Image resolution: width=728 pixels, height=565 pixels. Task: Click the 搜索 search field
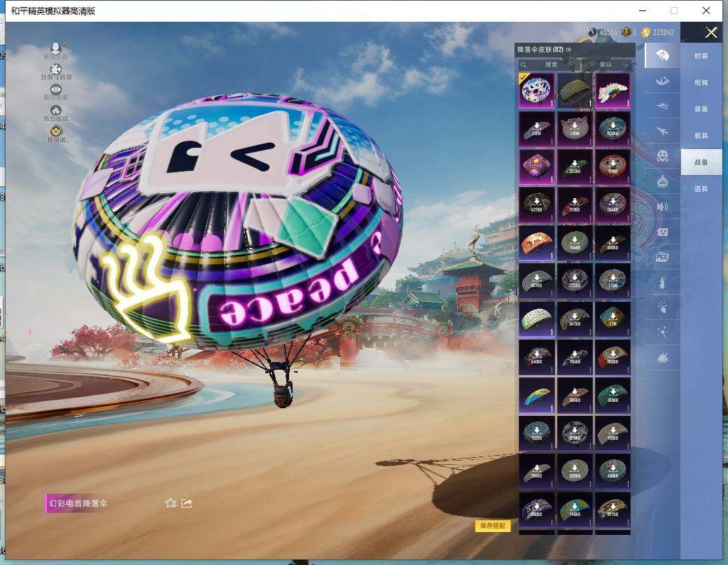[x=551, y=64]
